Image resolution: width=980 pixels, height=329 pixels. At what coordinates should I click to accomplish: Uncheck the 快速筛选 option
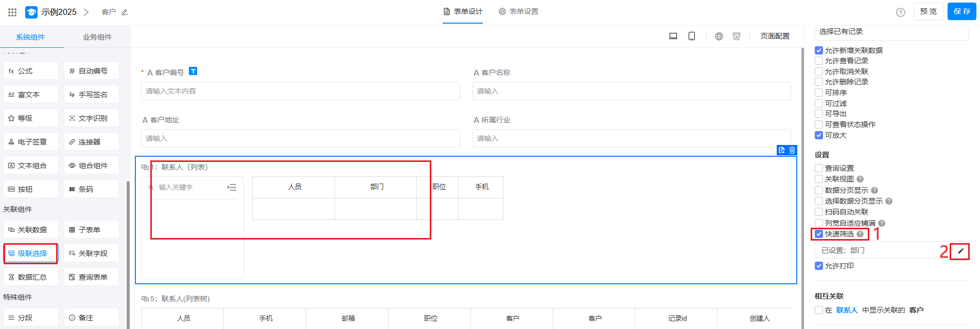[819, 234]
